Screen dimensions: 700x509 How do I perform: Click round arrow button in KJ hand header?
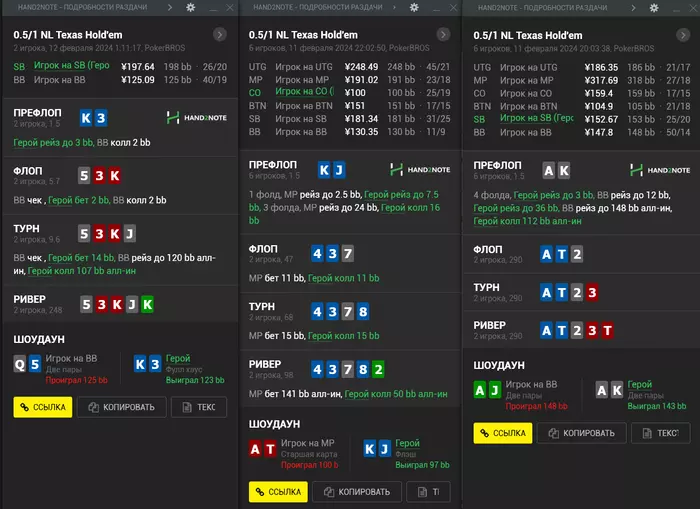tap(443, 34)
